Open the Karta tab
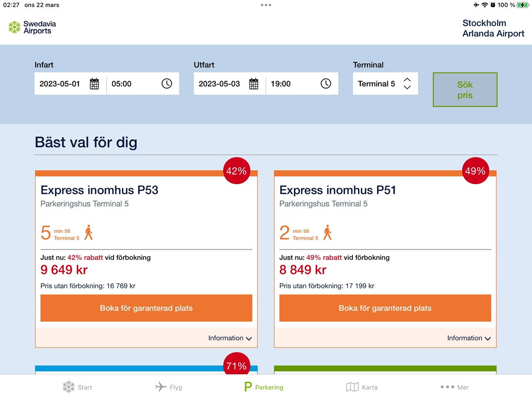The height and width of the screenshot is (399, 532). click(x=362, y=387)
